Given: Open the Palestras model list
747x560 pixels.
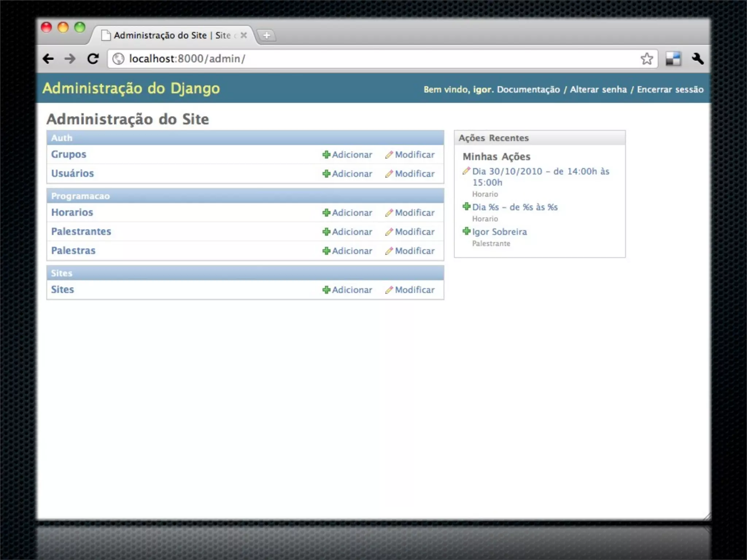Looking at the screenshot, I should click(x=73, y=250).
